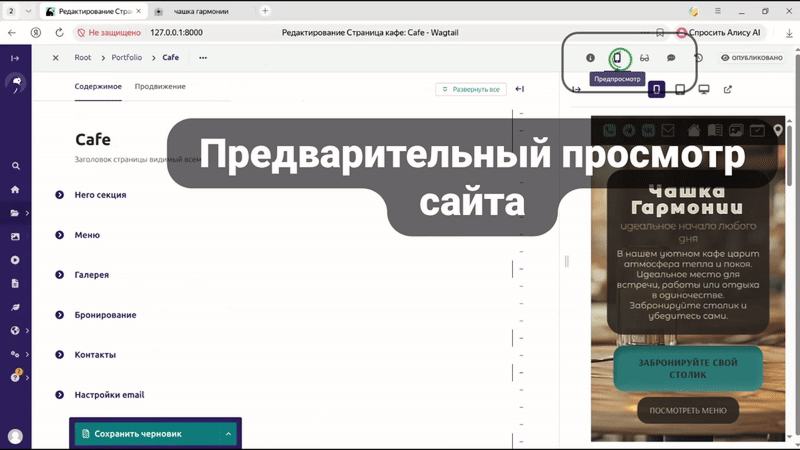Open the page Info side panel icon
800x450 pixels.
pyautogui.click(x=590, y=58)
